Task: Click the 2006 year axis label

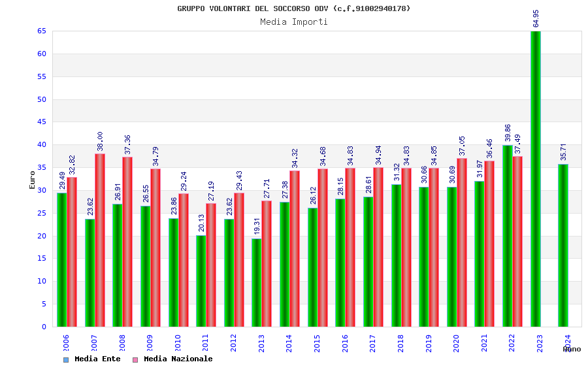Action: (66, 343)
